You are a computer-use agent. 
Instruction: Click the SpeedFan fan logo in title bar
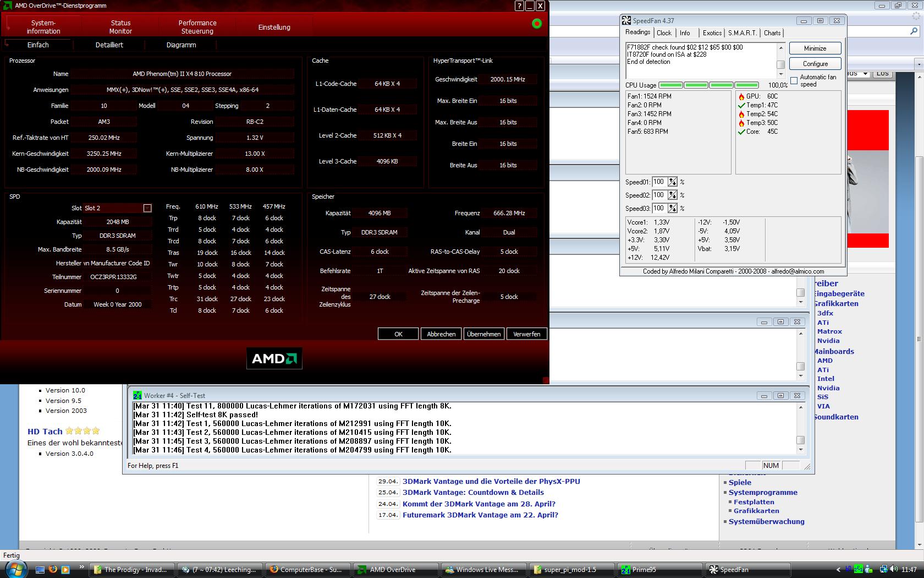coord(626,20)
